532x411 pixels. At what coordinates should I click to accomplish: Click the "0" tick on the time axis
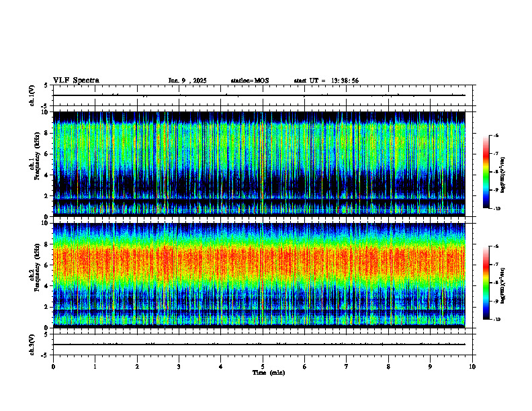(x=53, y=367)
